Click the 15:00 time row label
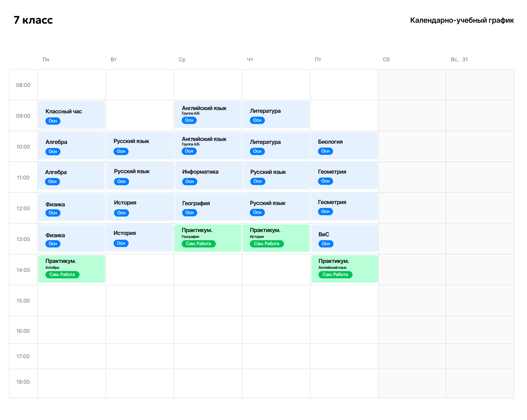 coord(23,301)
